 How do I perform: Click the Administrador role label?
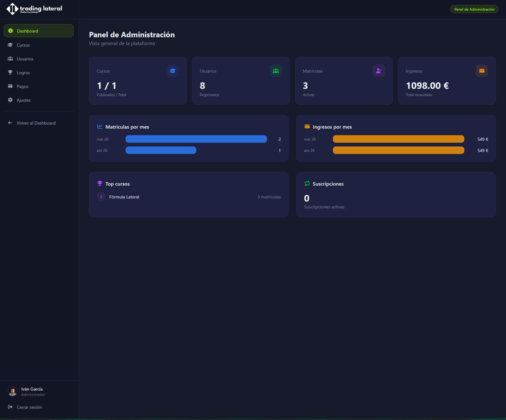pos(33,395)
